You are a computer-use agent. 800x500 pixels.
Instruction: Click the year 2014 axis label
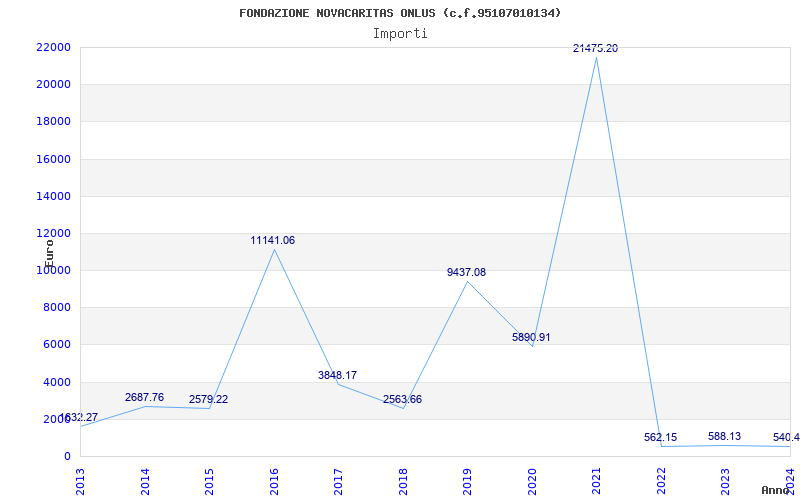point(145,481)
